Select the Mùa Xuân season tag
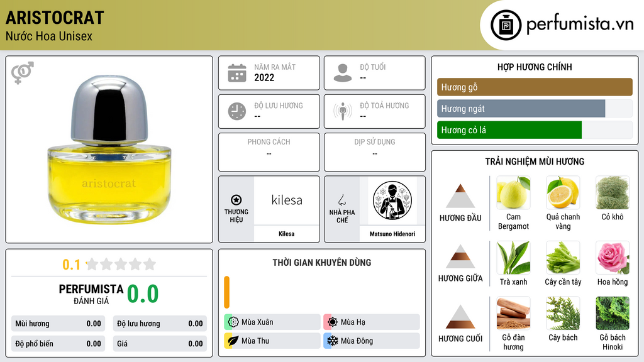Image resolution: width=644 pixels, height=362 pixels. point(272,322)
